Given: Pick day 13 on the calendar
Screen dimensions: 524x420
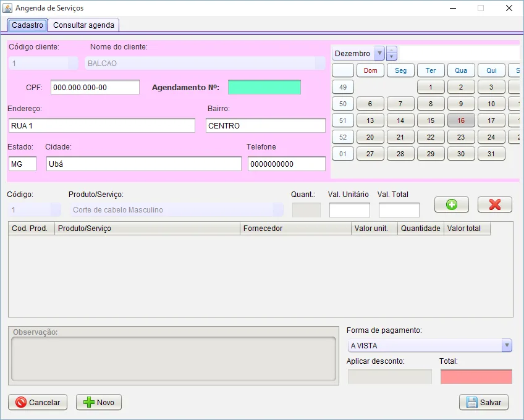Looking at the screenshot, I should tap(370, 120).
